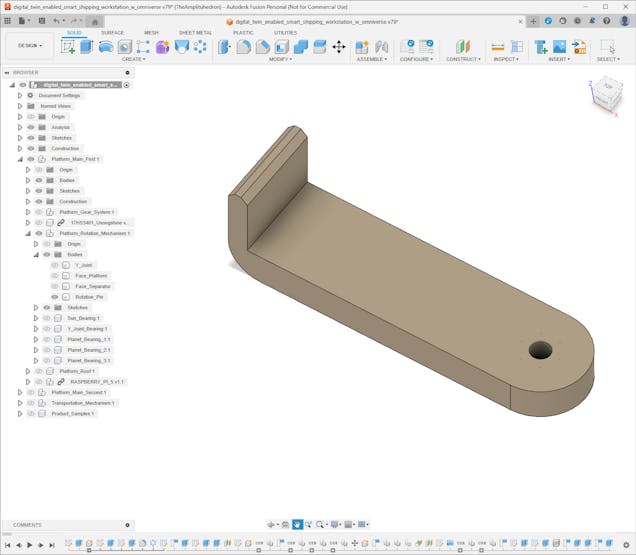This screenshot has width=636, height=555.
Task: Select the Pan hand tool in navigation bar
Action: 297,524
